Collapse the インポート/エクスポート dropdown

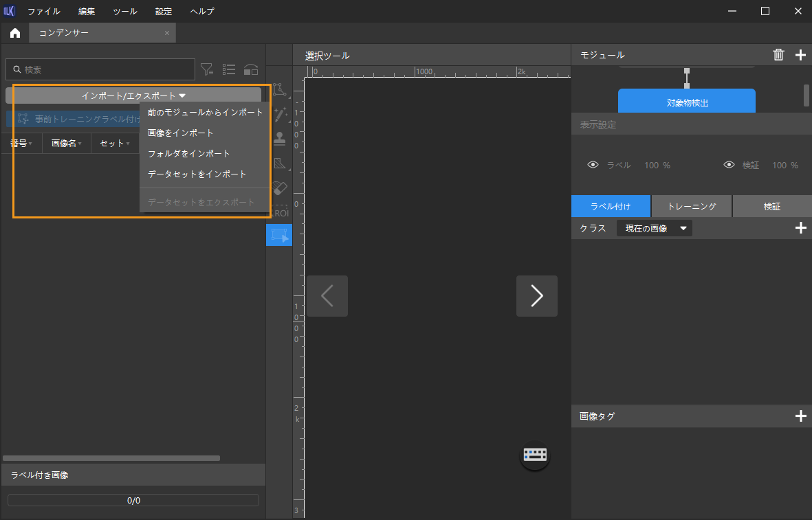pyautogui.click(x=133, y=95)
